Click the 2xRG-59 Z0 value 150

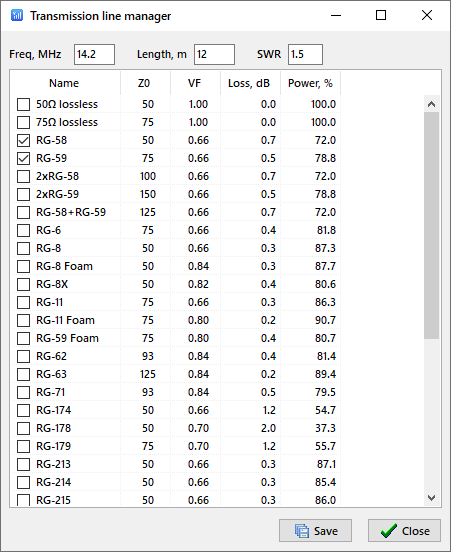click(x=148, y=194)
